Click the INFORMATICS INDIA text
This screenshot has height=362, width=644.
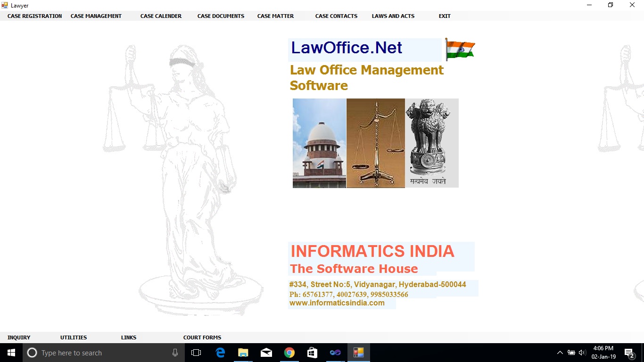coord(372,251)
